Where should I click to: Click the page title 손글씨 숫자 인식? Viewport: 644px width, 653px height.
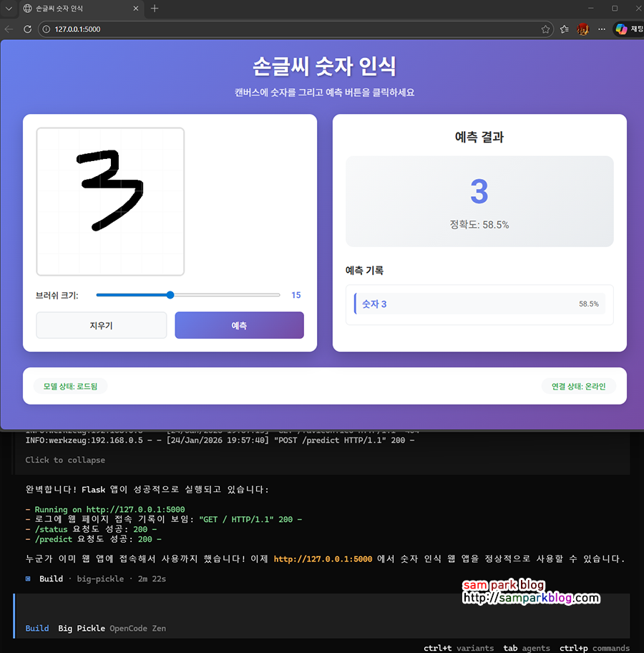point(324,66)
